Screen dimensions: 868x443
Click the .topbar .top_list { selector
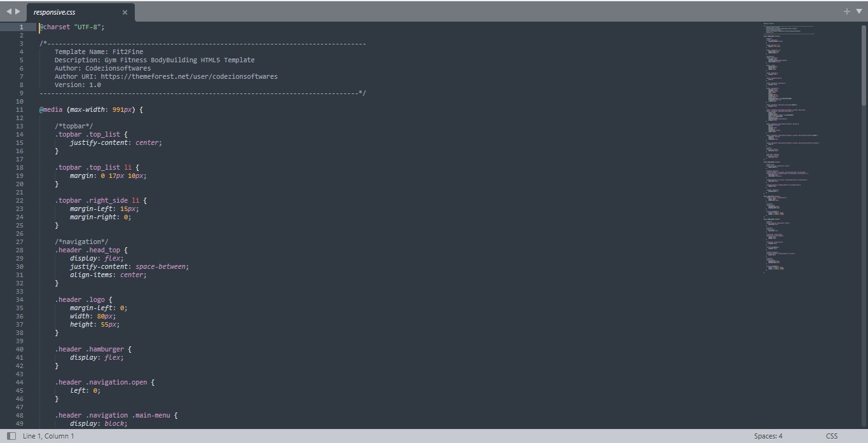click(x=92, y=134)
